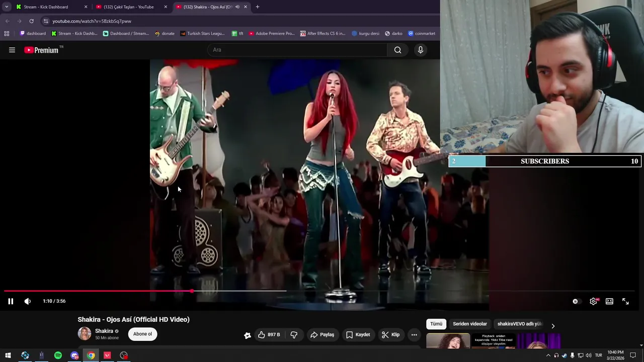Open the site info icon in address bar
This screenshot has width=644, height=362.
tap(46, 21)
